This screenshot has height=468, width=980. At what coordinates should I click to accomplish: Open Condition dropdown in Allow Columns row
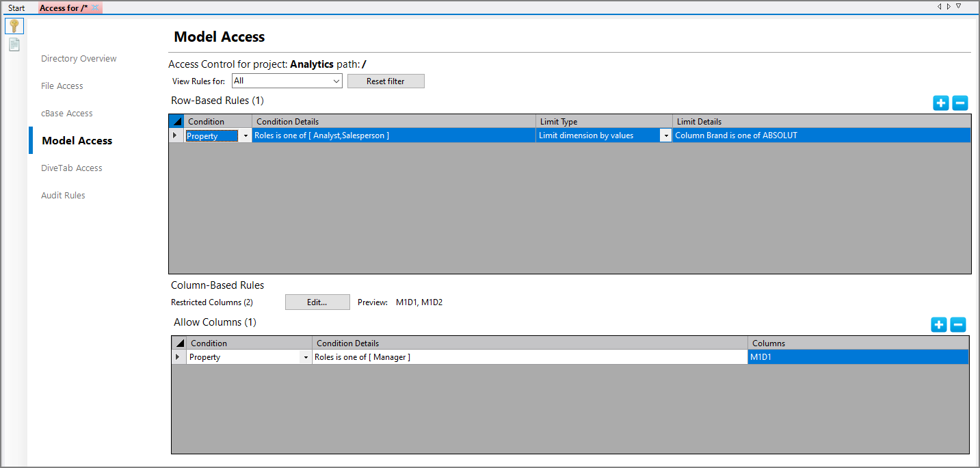coord(305,357)
